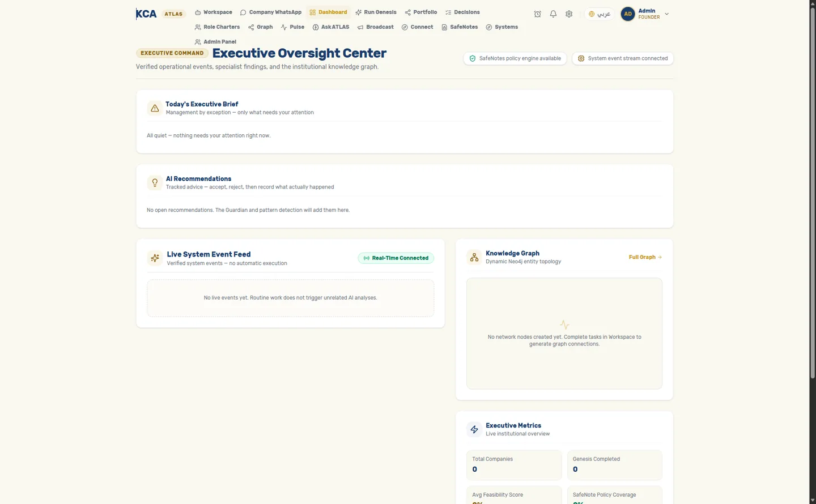Select the Dashboard nav item
This screenshot has width=816, height=504.
(x=329, y=12)
